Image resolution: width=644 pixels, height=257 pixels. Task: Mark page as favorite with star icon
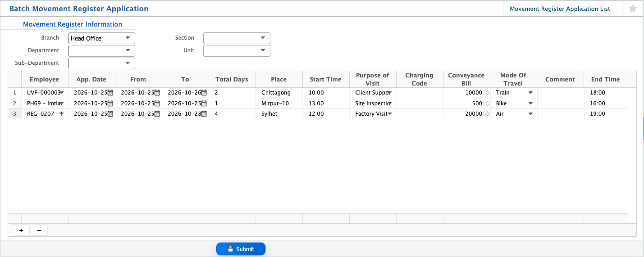(633, 9)
